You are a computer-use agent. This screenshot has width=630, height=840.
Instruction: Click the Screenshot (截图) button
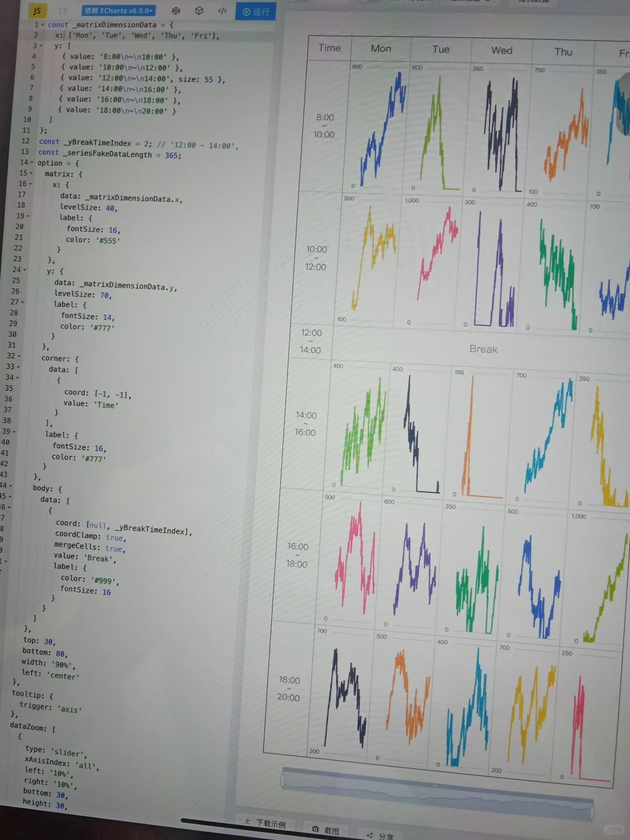[326, 829]
